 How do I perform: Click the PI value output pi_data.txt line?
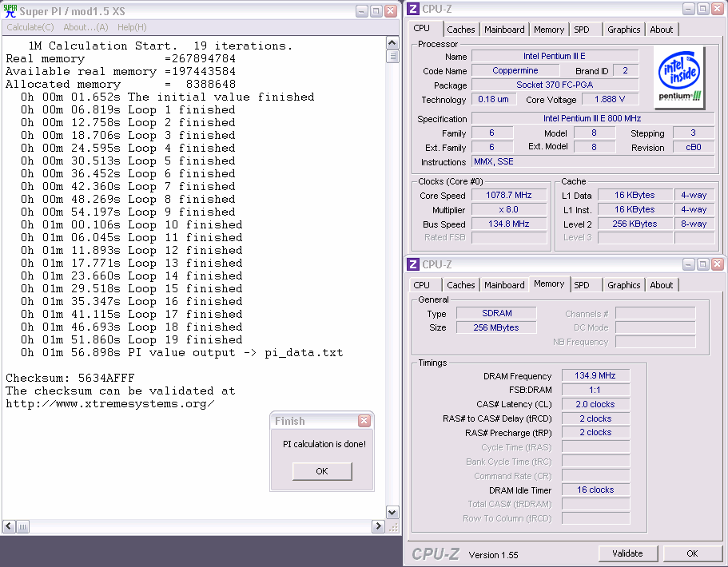tap(181, 353)
